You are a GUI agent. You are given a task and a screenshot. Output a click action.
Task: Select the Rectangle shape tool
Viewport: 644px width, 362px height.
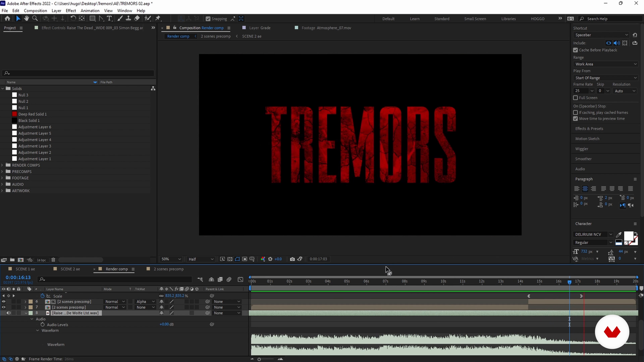coord(92,18)
